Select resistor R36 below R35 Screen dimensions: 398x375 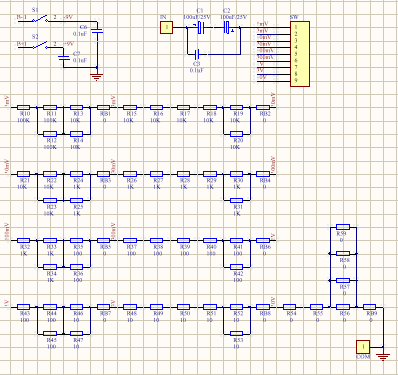click(x=76, y=267)
